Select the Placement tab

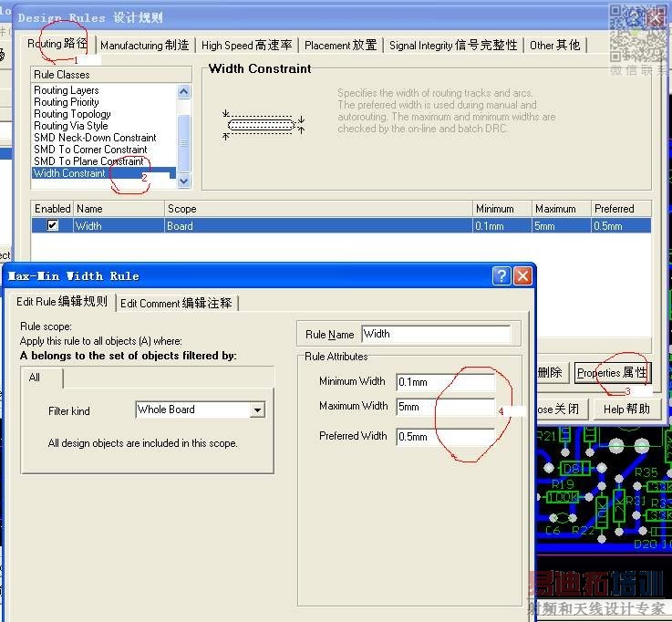(x=340, y=45)
